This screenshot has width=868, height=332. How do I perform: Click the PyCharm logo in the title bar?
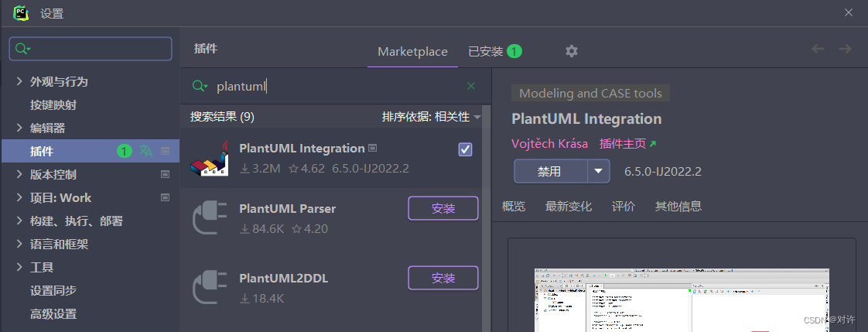pos(20,12)
